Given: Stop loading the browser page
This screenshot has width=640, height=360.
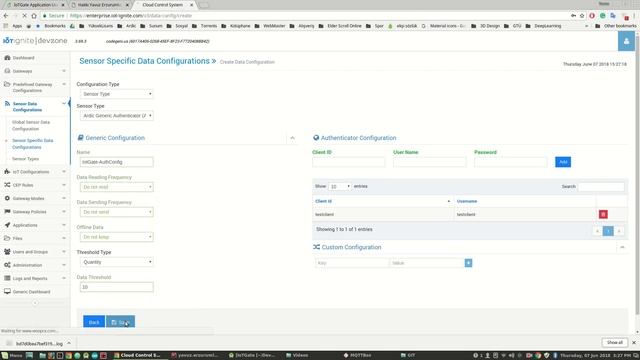Looking at the screenshot, I should click(x=24, y=16).
